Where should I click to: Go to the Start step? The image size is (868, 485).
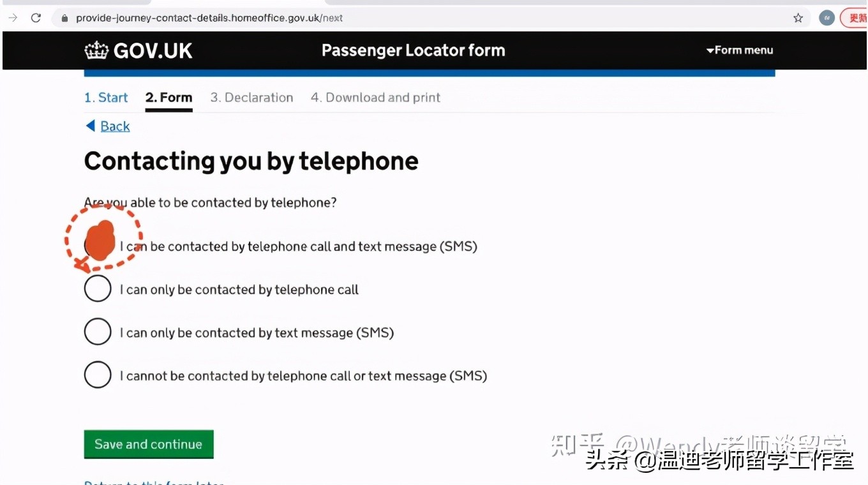pyautogui.click(x=106, y=97)
